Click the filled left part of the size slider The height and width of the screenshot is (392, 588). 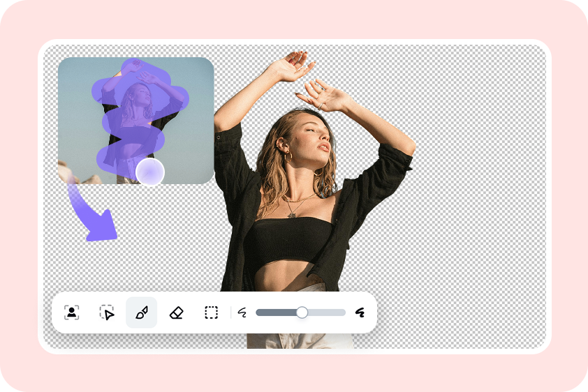point(276,312)
